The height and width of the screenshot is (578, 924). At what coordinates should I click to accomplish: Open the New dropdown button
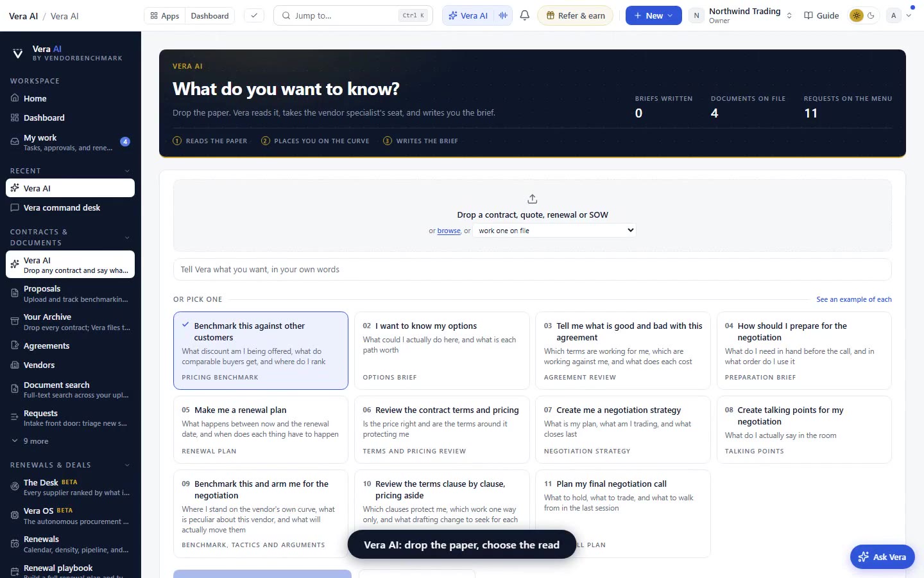(x=653, y=15)
